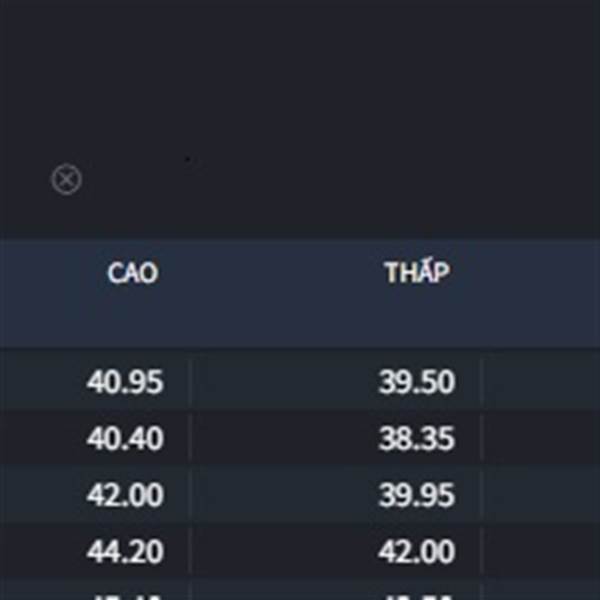Select the 39.95 low price cell
600x600 pixels.
click(416, 495)
